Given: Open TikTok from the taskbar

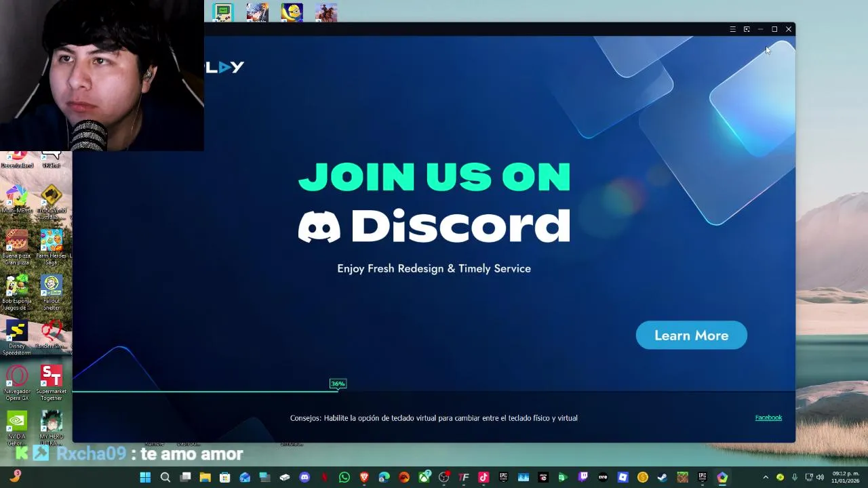Looking at the screenshot, I should (x=484, y=477).
